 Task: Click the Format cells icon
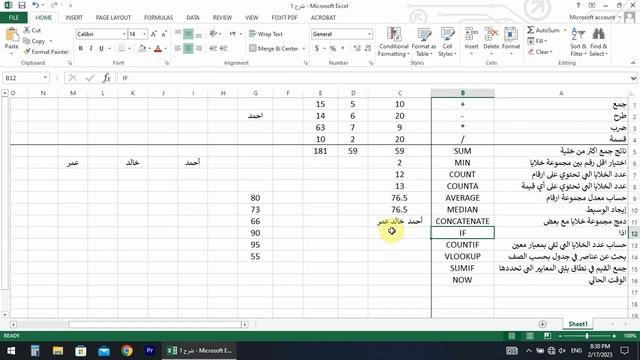pyautogui.click(x=511, y=34)
